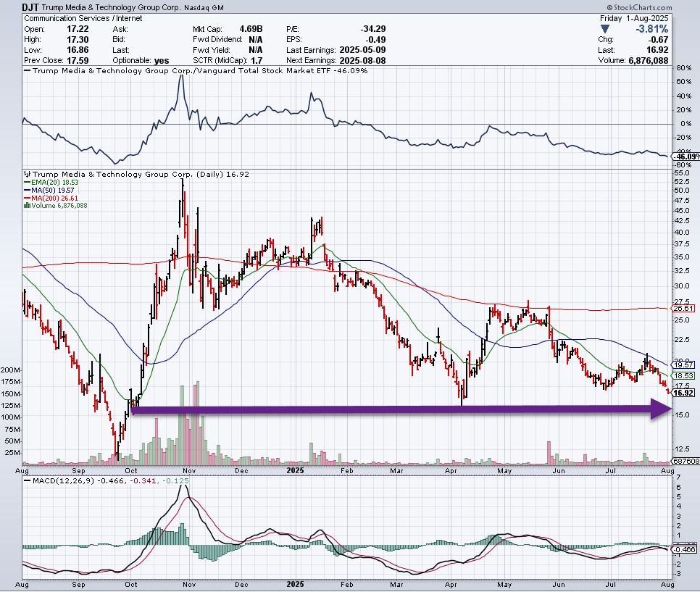
Task: Click the Last Earnings date 2025-05-09
Action: click(x=362, y=50)
